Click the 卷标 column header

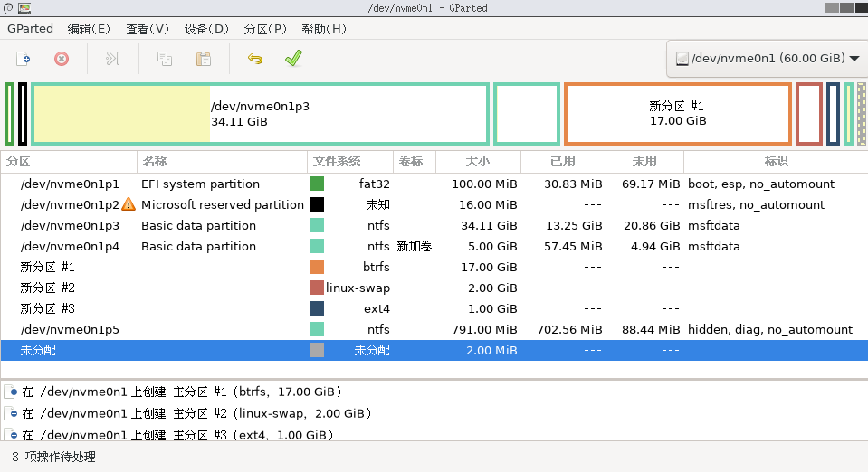click(x=415, y=162)
